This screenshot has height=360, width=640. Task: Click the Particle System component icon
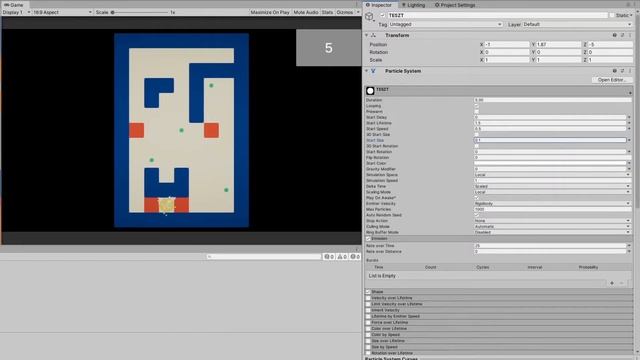tap(373, 71)
